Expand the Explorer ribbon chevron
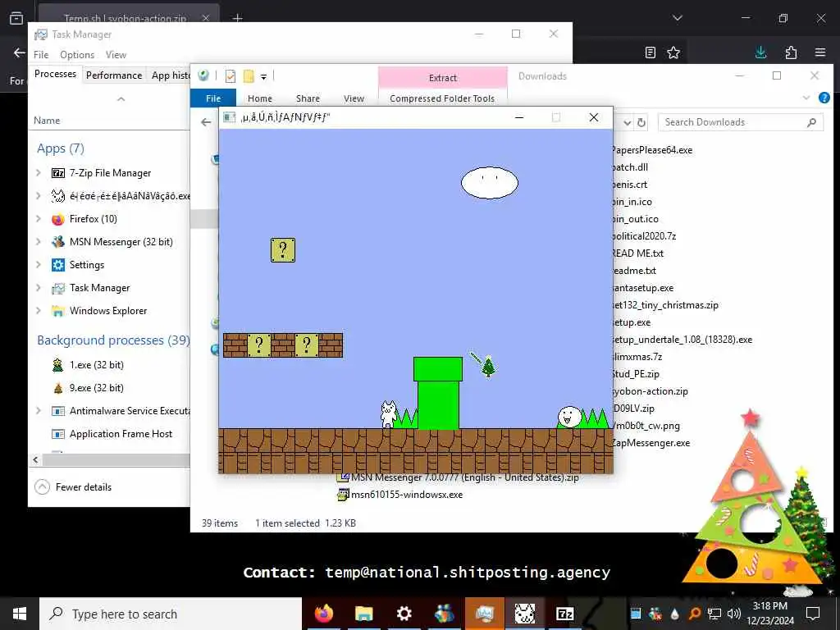This screenshot has width=840, height=630. tap(806, 98)
